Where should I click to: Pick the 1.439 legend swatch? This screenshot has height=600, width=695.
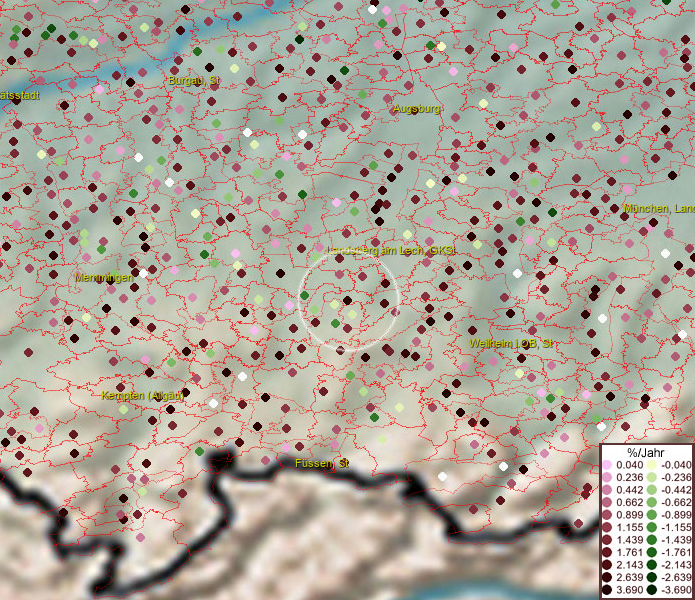point(607,540)
